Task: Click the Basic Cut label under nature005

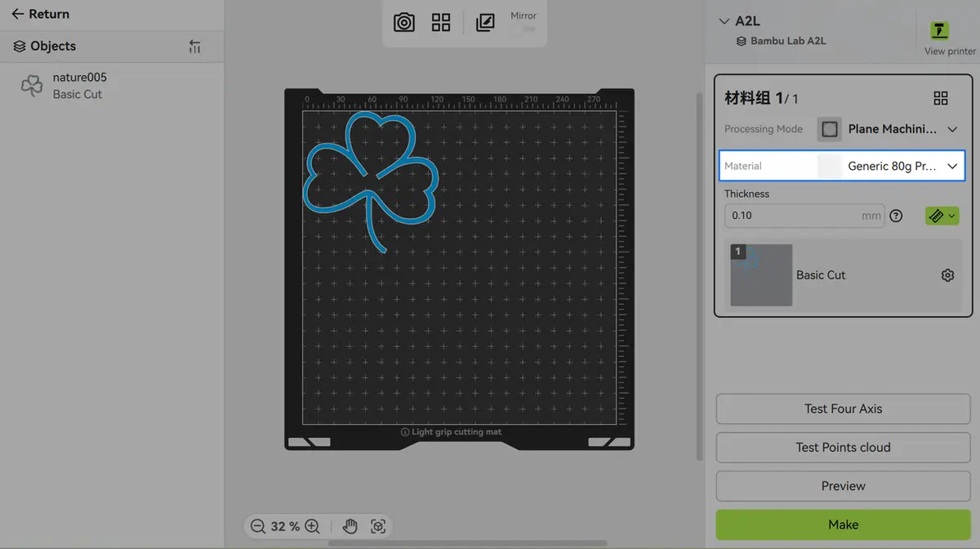Action: (x=78, y=95)
